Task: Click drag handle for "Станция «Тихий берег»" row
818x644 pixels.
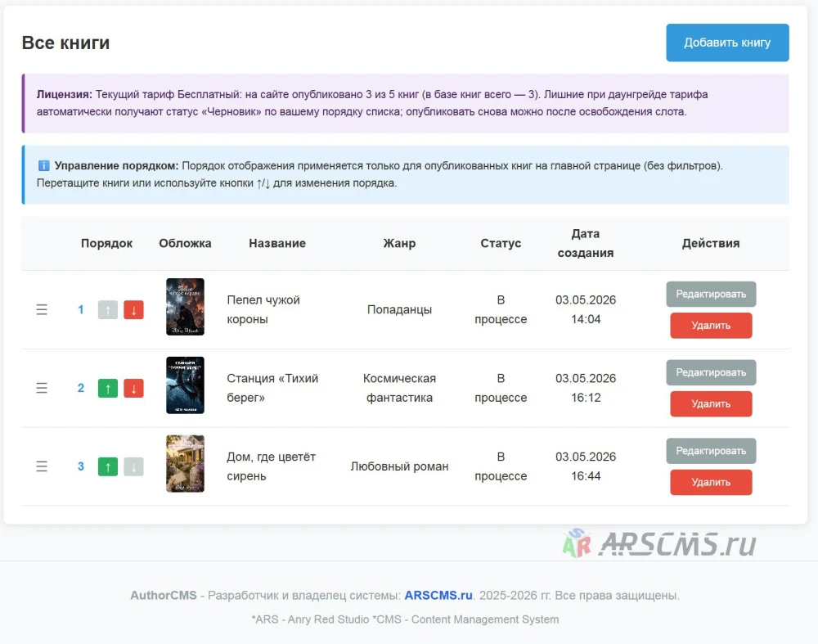Action: pos(42,388)
